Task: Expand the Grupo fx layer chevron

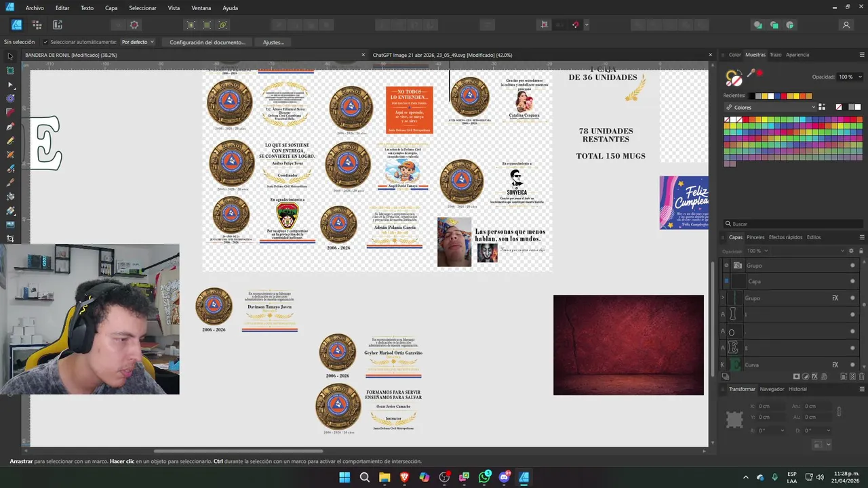Action: click(x=723, y=298)
